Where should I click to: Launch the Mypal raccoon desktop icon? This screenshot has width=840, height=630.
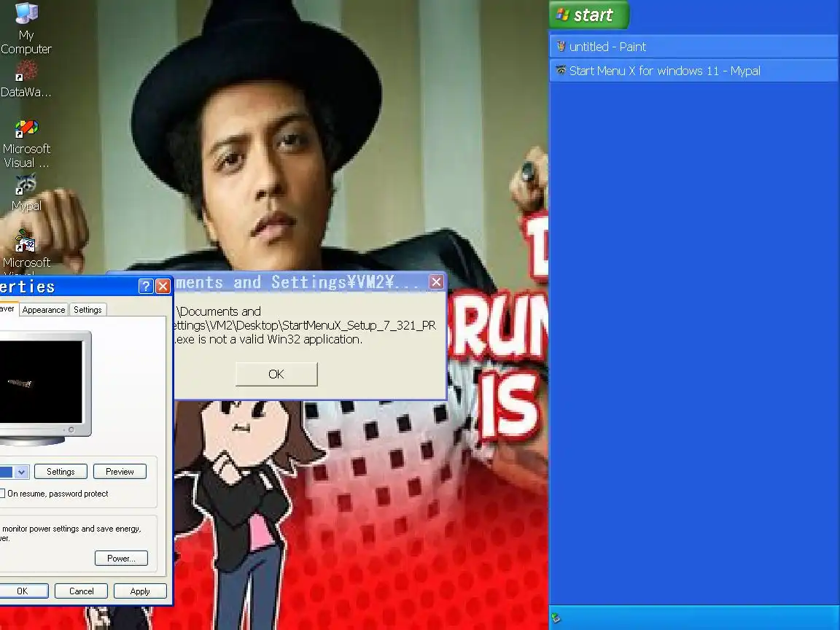point(26,192)
